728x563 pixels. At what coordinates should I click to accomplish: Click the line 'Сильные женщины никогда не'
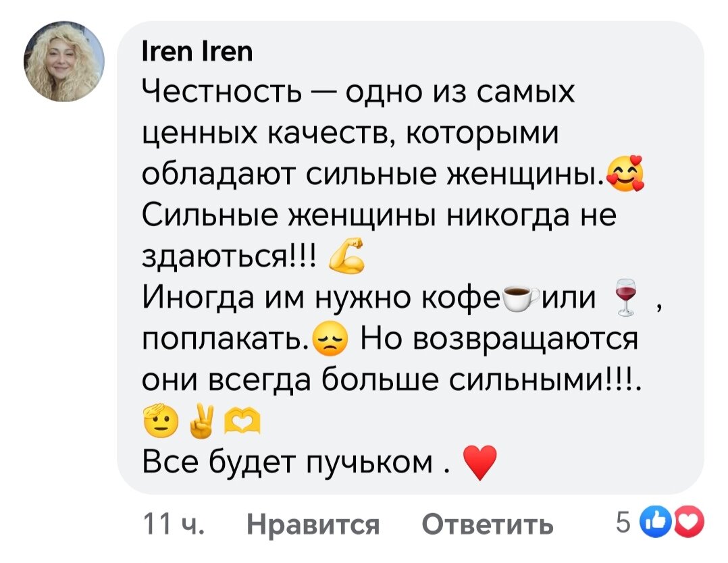[x=380, y=216]
